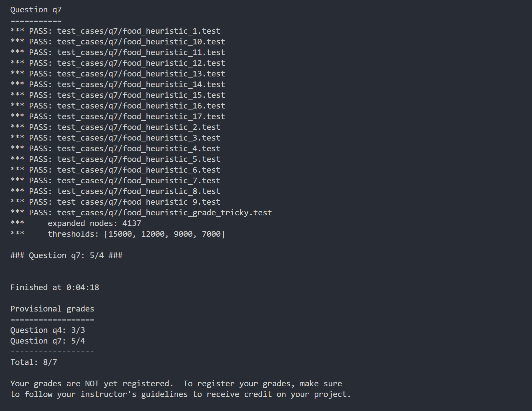Click the 'expanded nodes: 4137' text
This screenshot has width=532, height=411.
[94, 223]
